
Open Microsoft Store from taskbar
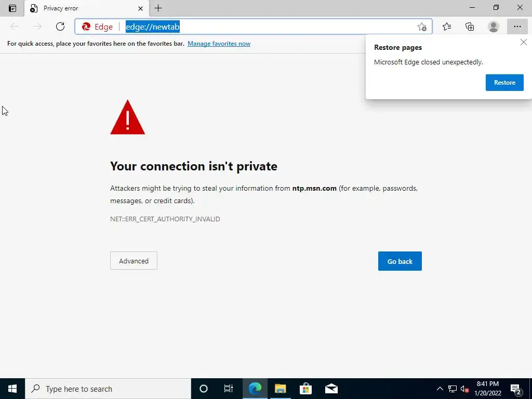305,389
